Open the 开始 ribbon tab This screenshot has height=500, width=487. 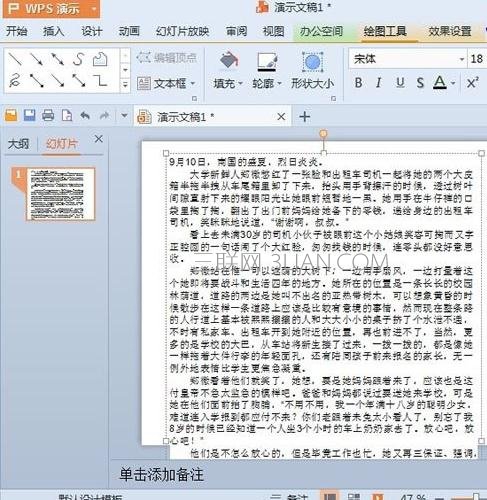click(x=16, y=31)
